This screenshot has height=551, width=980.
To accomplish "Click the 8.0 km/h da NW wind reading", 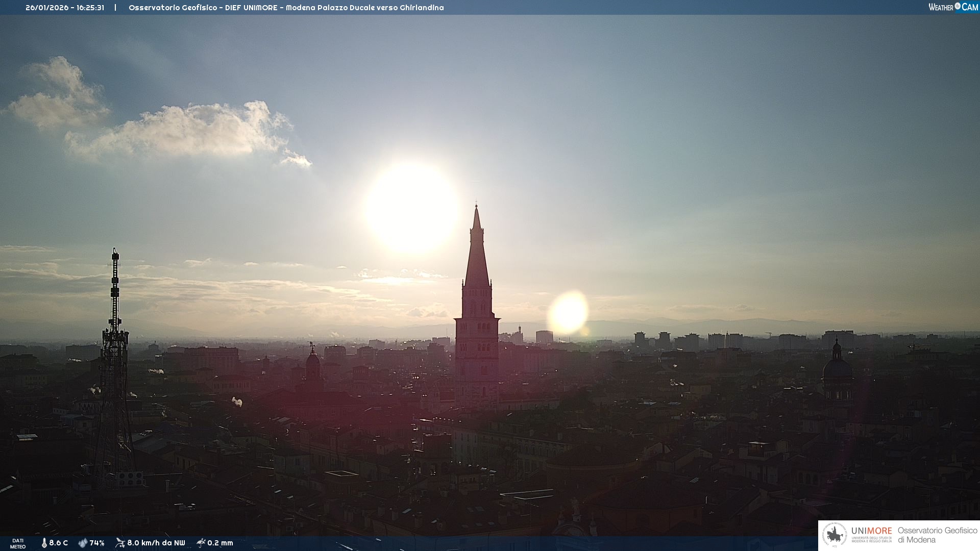I will point(156,543).
